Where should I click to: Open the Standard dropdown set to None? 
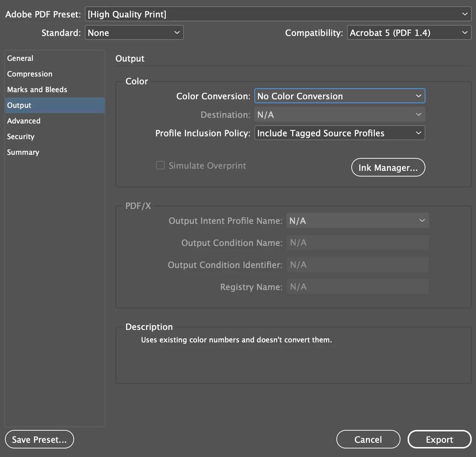pos(134,33)
